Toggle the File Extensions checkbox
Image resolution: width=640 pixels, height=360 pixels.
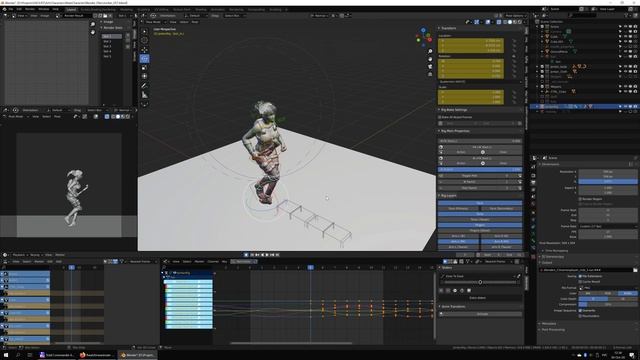coord(580,276)
